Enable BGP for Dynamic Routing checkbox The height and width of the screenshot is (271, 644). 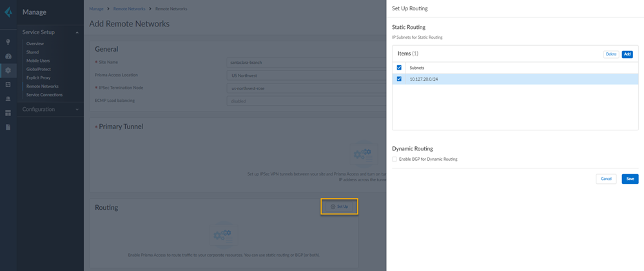pos(395,159)
